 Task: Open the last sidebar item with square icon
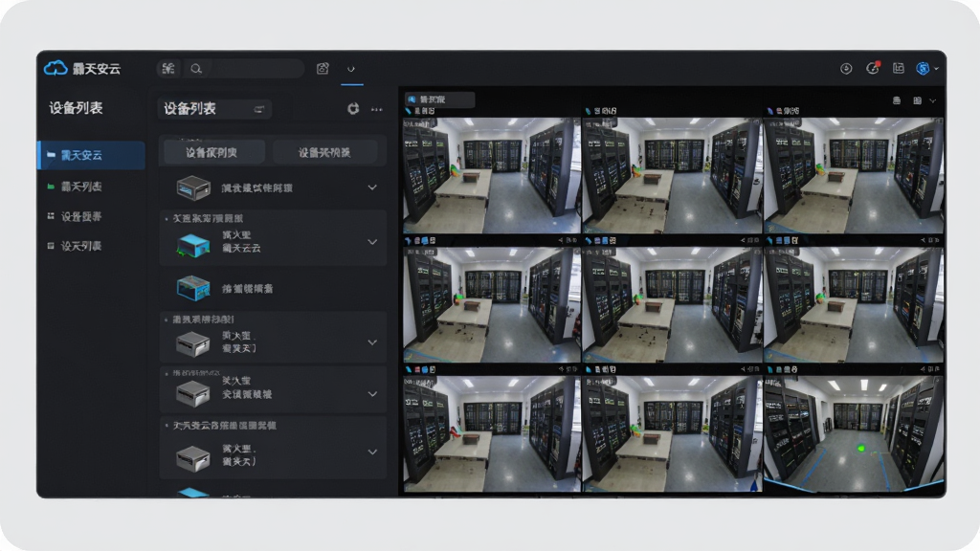coord(92,246)
